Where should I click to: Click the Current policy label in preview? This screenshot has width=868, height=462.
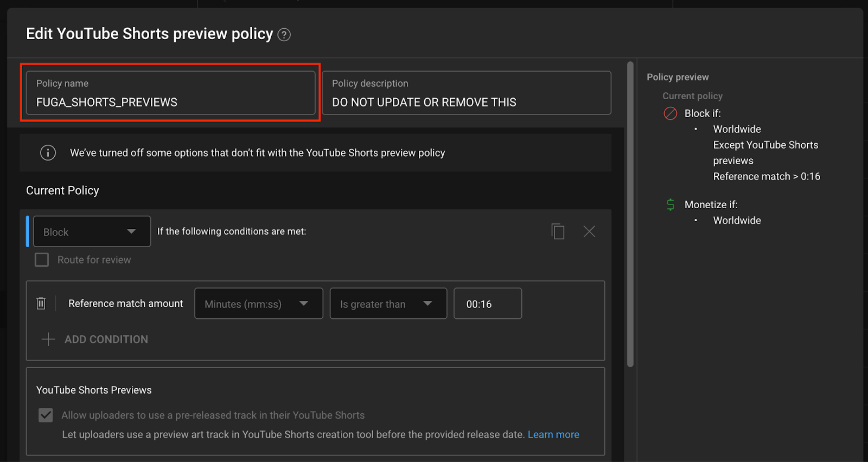[692, 96]
